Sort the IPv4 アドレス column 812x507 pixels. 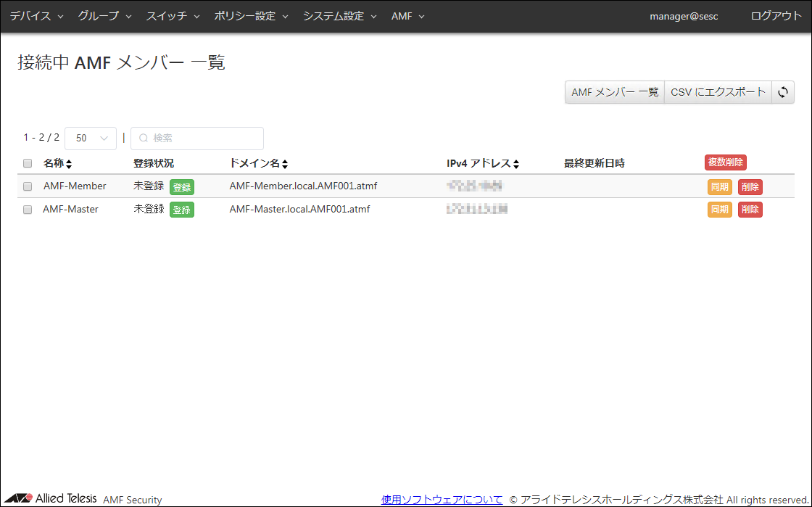click(516, 162)
